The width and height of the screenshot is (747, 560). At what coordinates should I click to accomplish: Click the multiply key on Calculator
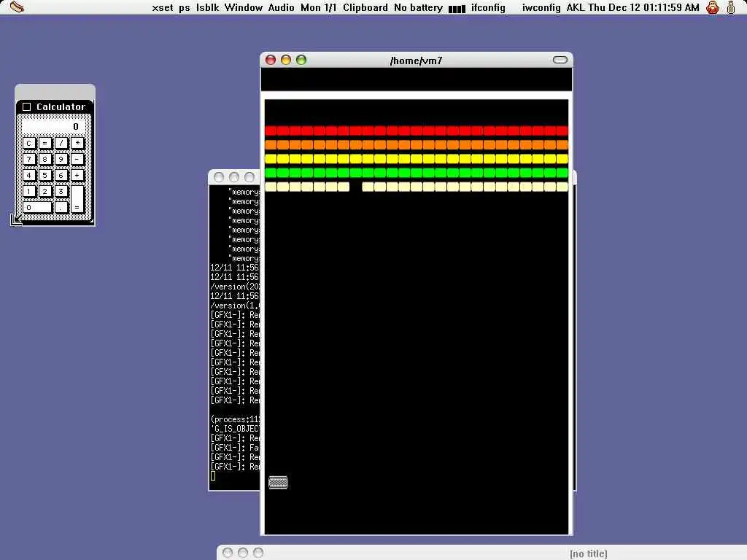(x=77, y=143)
